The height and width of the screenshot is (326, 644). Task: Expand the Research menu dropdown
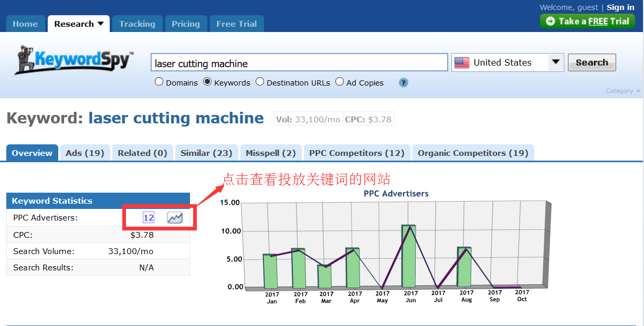[x=101, y=24]
